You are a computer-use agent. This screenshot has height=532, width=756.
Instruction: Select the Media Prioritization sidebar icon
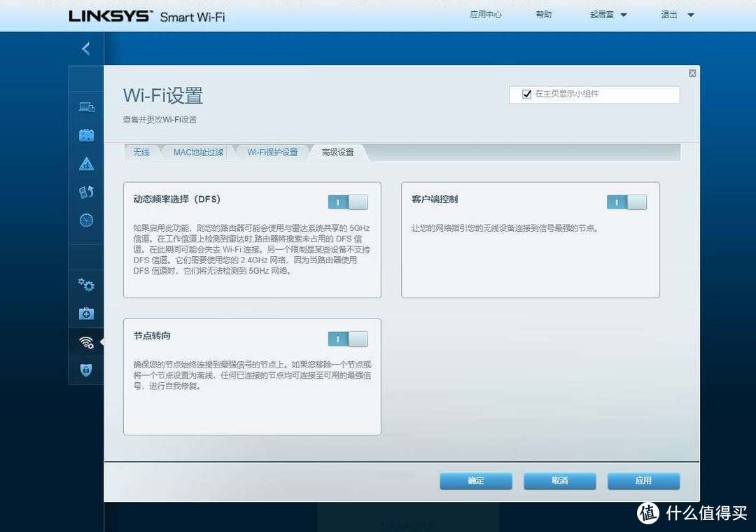point(85,192)
